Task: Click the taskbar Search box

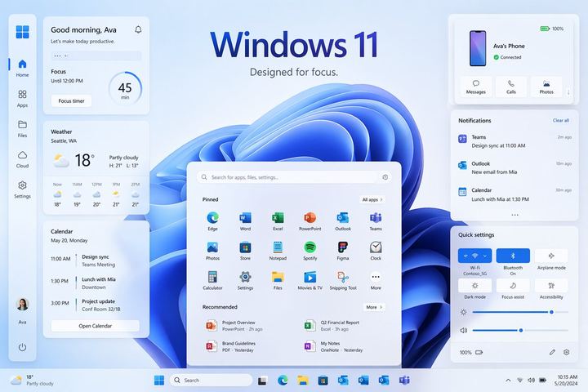Action: (x=211, y=380)
